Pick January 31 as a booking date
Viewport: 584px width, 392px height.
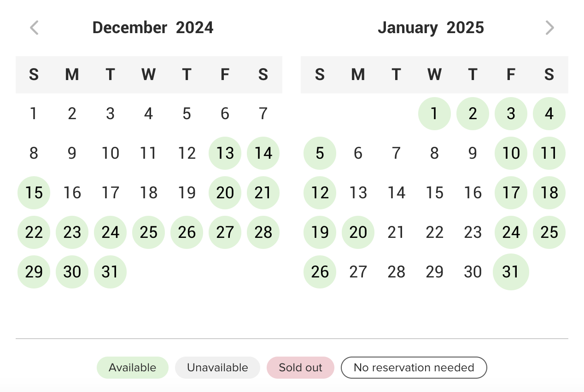(511, 272)
